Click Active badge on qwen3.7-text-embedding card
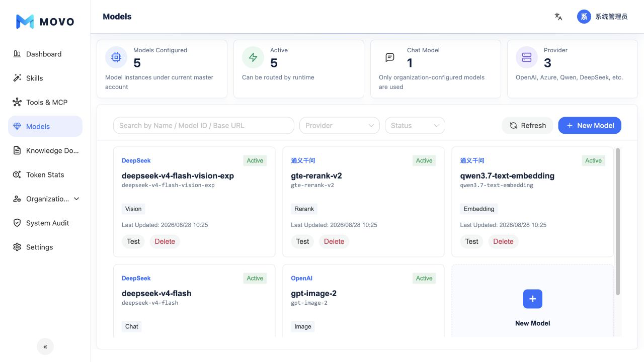644x362 pixels. click(594, 161)
